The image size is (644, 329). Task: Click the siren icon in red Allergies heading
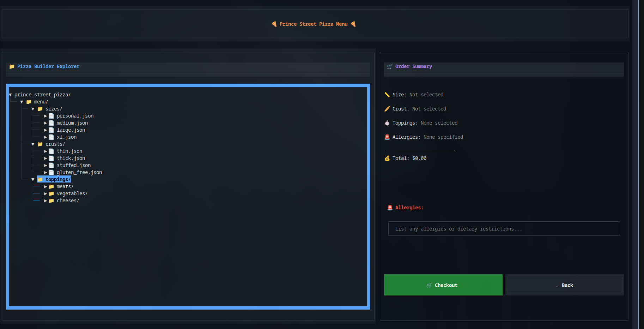point(390,208)
